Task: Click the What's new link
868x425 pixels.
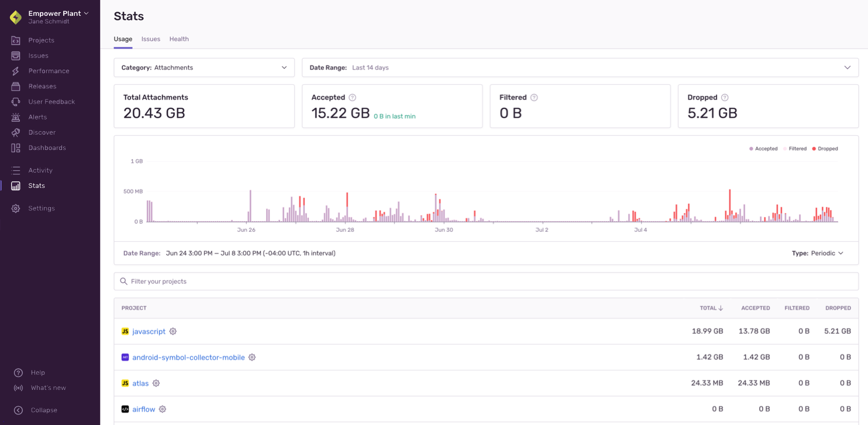Action: (47, 388)
